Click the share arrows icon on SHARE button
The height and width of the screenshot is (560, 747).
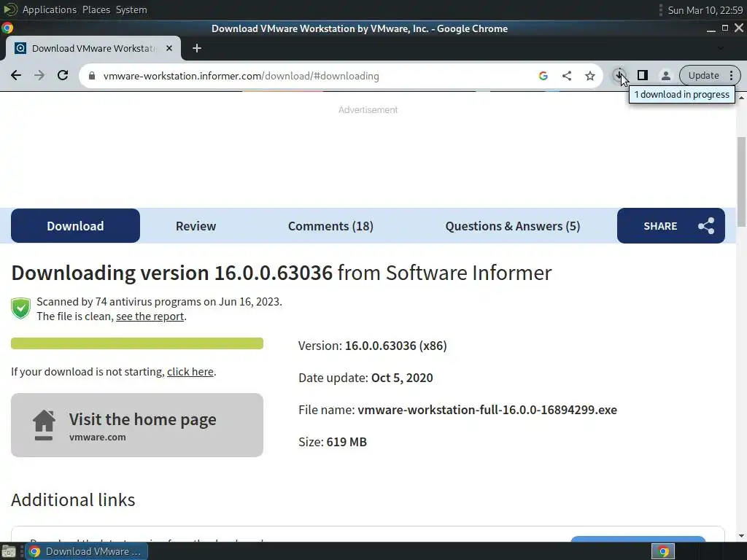pyautogui.click(x=706, y=226)
